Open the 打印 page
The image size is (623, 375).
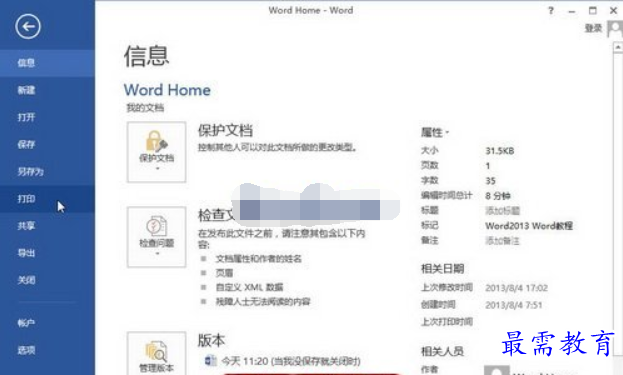47,199
